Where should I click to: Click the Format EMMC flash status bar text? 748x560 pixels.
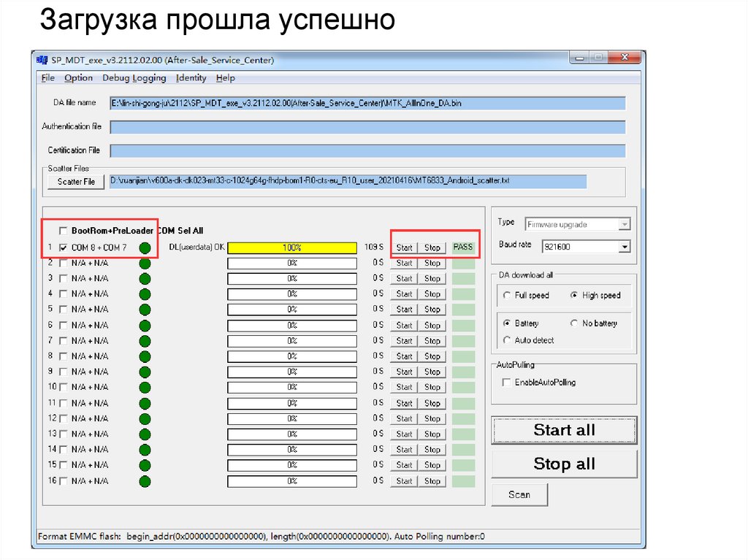(x=261, y=537)
